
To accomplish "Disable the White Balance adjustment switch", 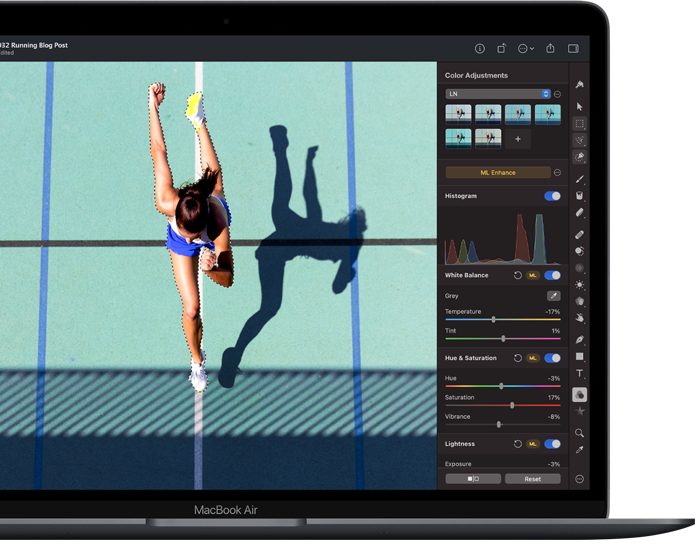I will click(x=552, y=275).
